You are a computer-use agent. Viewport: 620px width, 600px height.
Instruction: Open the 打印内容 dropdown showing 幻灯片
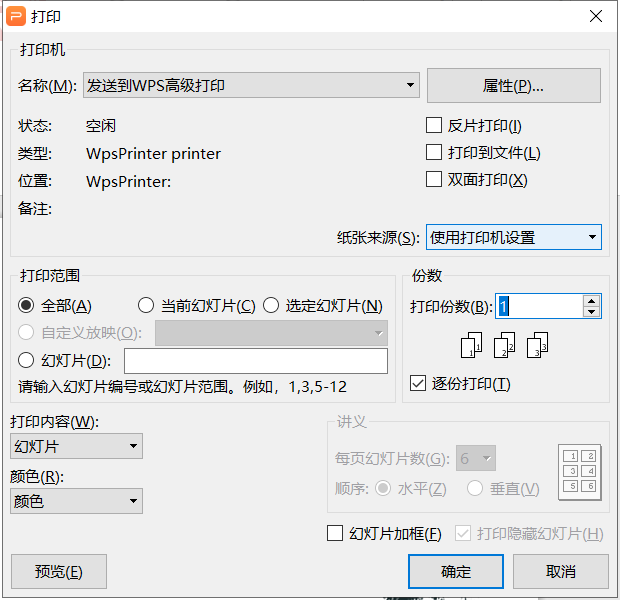click(x=76, y=446)
